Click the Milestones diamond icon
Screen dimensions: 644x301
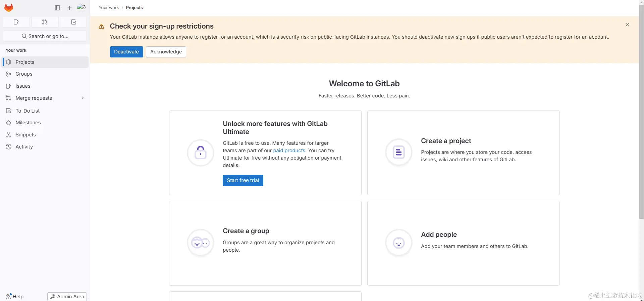[x=9, y=123]
